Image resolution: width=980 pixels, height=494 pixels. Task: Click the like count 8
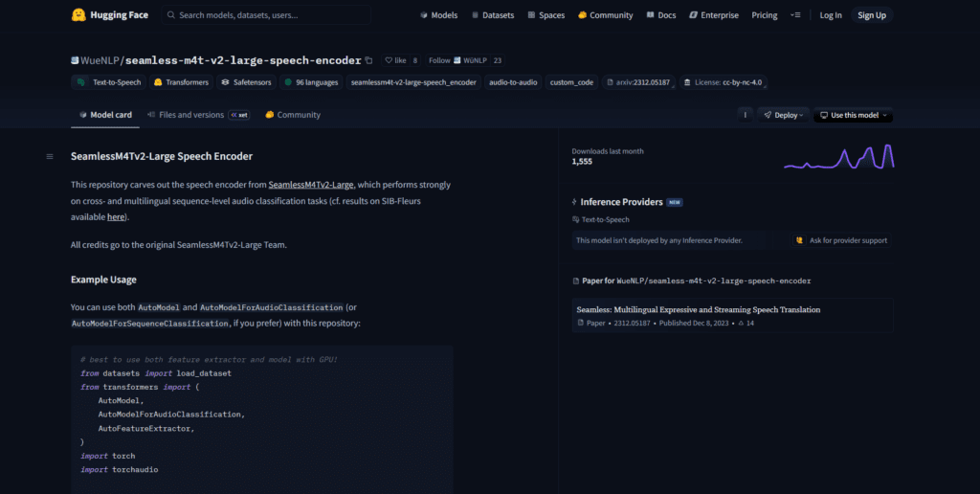click(x=415, y=60)
